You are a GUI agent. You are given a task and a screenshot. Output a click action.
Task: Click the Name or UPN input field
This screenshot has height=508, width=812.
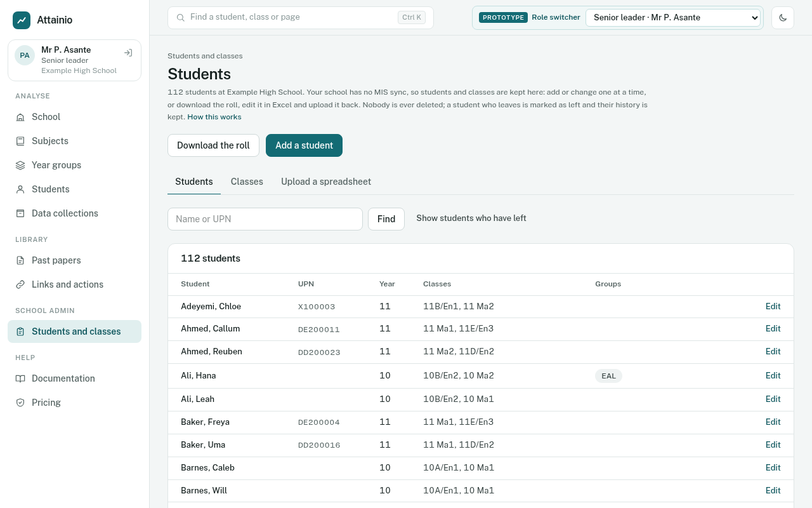265,219
